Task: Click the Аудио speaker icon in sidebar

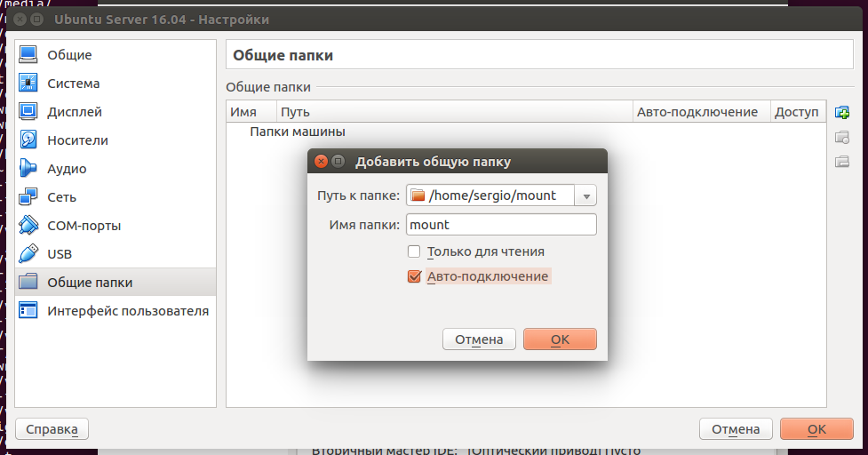Action: tap(28, 168)
